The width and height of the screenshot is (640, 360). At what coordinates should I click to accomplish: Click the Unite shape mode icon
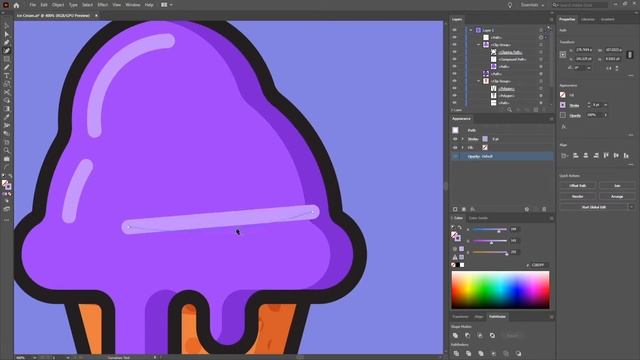456,336
